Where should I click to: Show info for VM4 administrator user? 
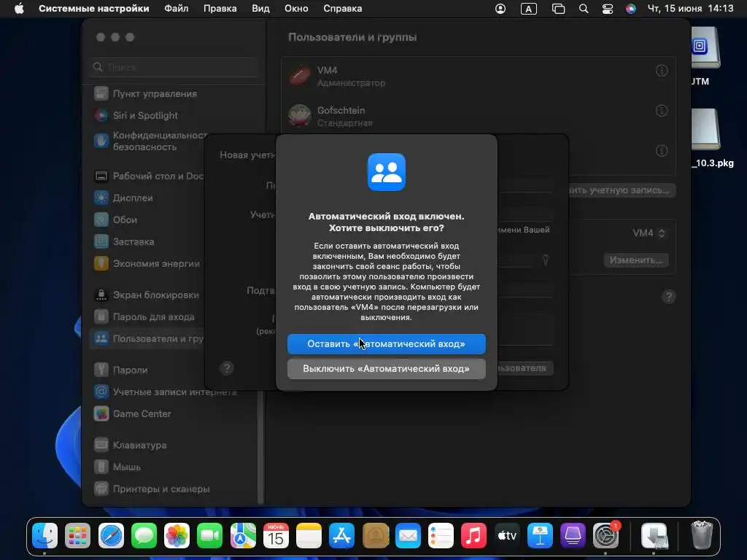point(661,71)
